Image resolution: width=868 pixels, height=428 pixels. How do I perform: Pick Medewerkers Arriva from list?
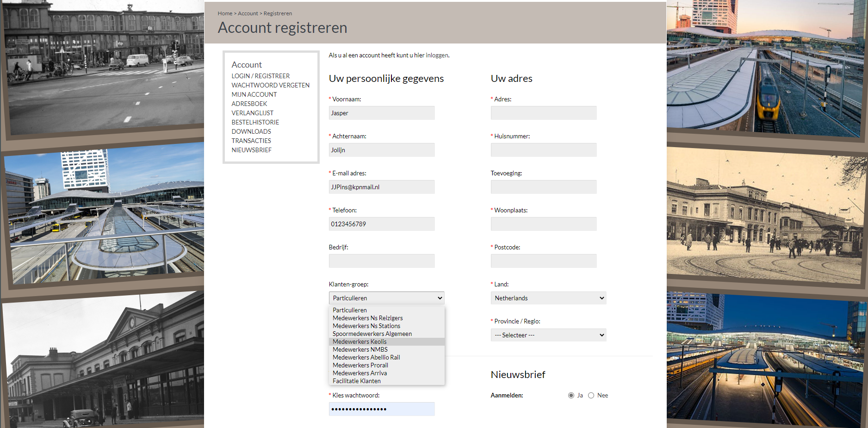386,373
